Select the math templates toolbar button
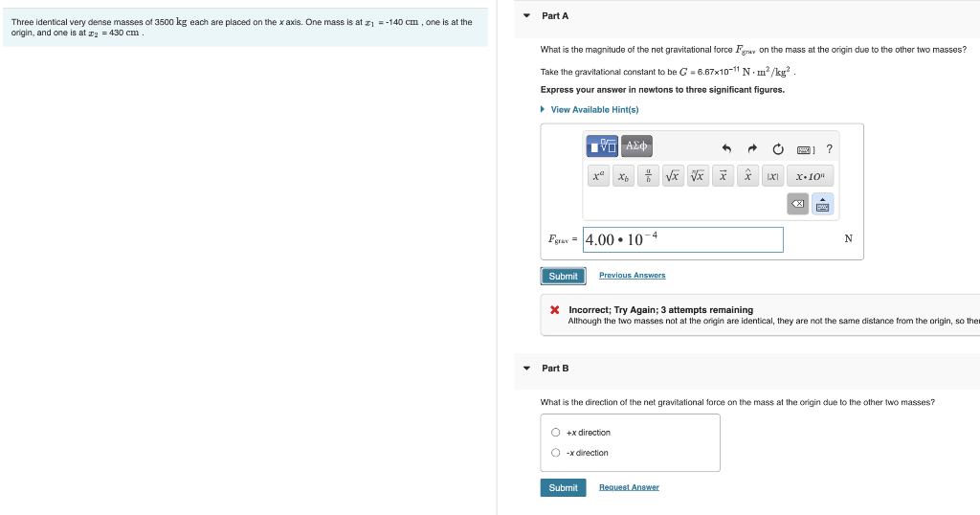 pos(602,146)
